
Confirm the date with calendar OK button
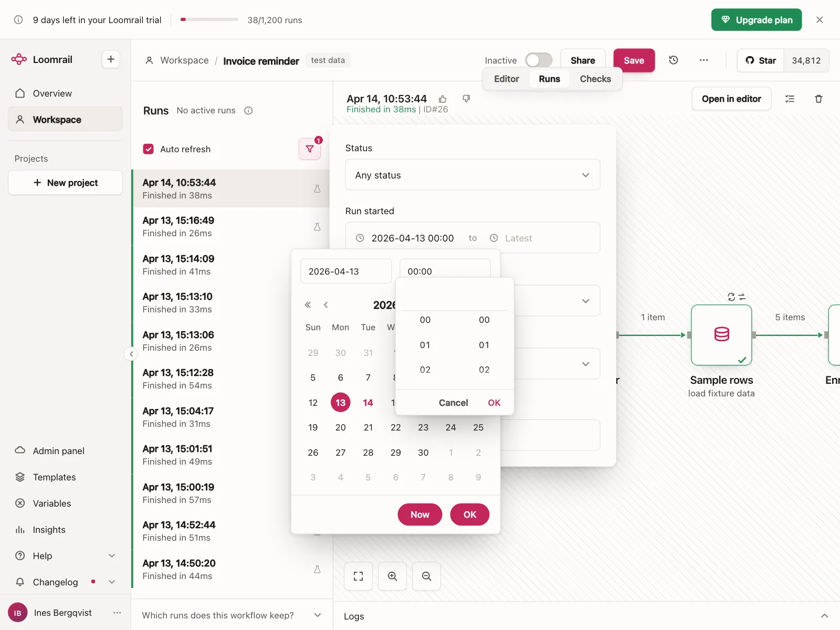(470, 514)
